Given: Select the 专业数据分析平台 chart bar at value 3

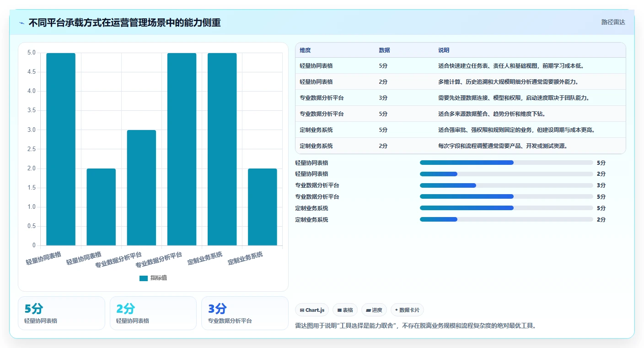Looking at the screenshot, I should point(141,188).
